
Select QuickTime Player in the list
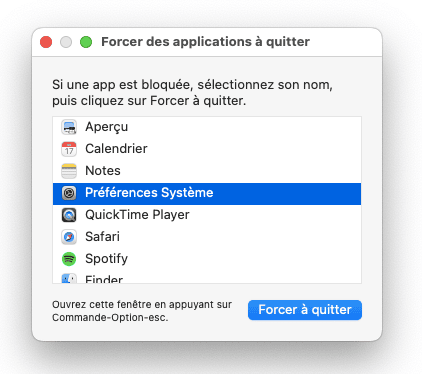[207, 215]
